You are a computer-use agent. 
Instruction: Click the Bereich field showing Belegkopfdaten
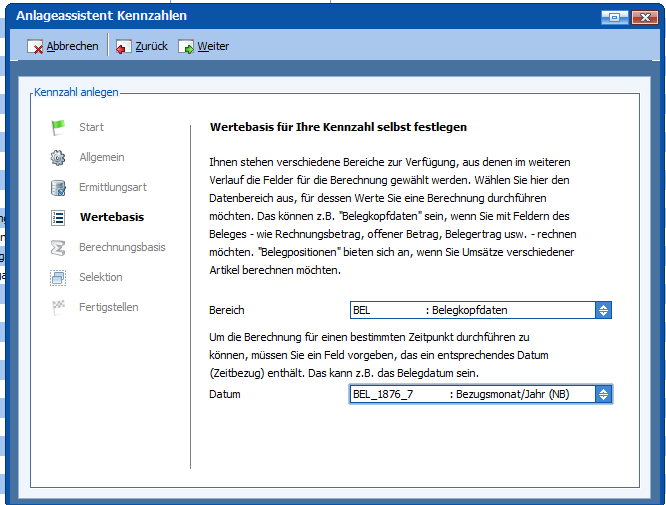click(x=472, y=310)
